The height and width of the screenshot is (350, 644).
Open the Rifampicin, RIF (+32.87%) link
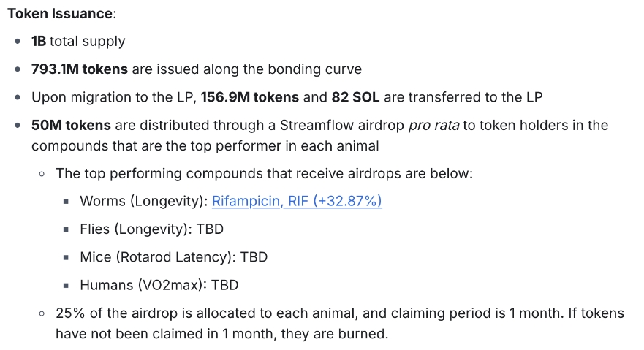coord(297,201)
